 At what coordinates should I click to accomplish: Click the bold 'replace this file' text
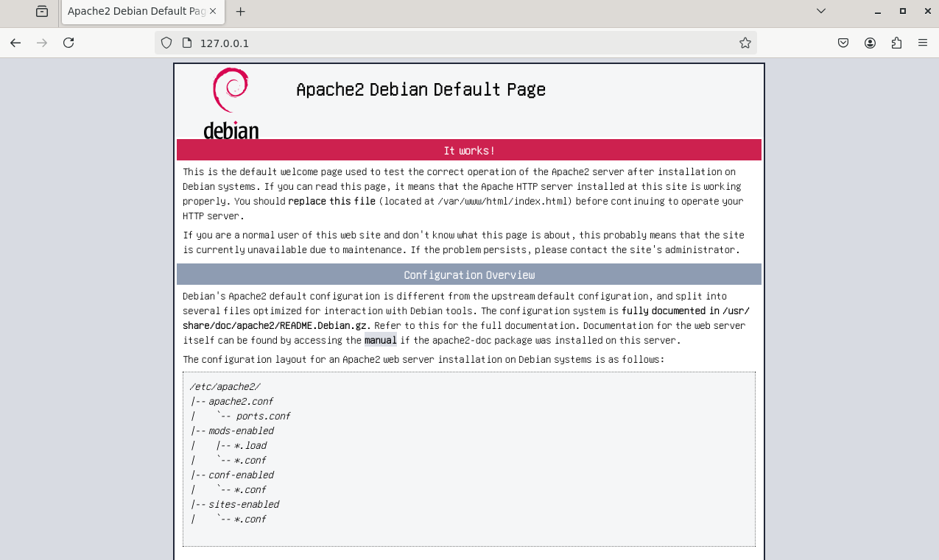331,201
